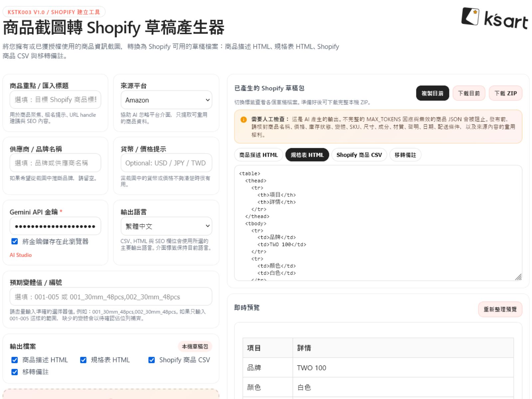Click inside the generated HTML code textarea
532x399 pixels.
378,223
